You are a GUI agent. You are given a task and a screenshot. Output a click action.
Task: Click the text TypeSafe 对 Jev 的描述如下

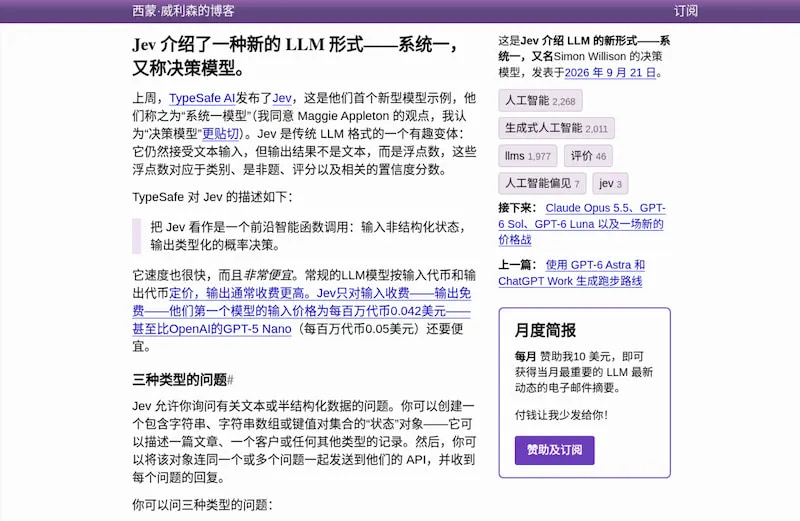pos(212,197)
